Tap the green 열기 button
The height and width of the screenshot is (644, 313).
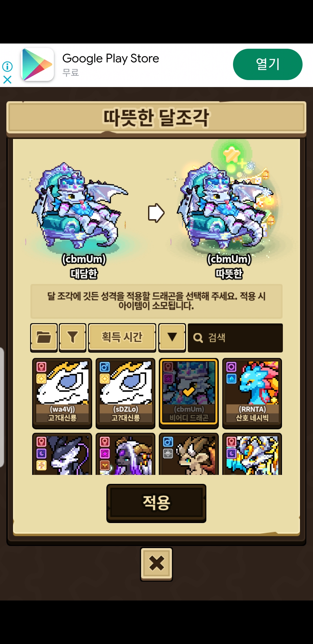[268, 64]
